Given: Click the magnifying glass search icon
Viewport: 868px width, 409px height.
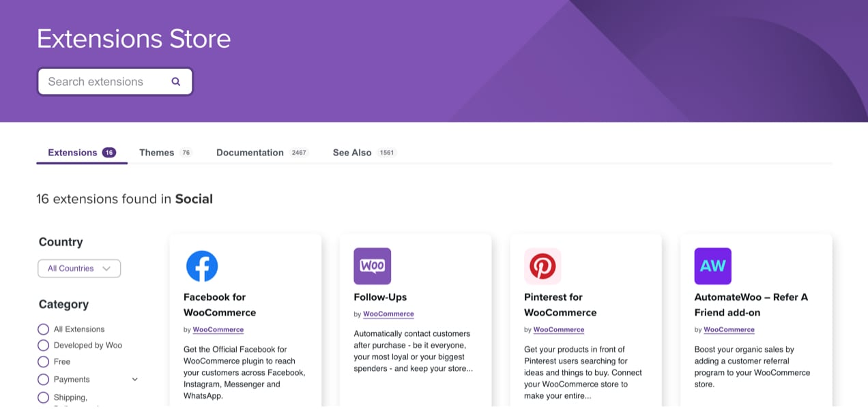Looking at the screenshot, I should pyautogui.click(x=175, y=80).
